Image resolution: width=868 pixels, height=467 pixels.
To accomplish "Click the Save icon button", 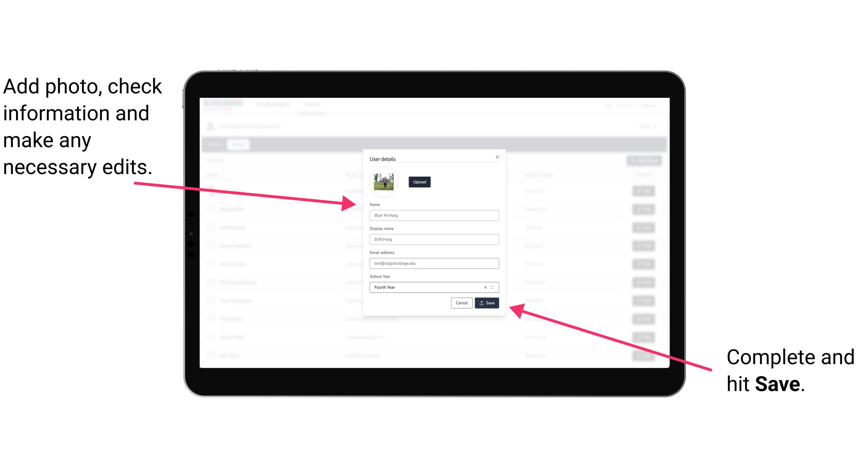I will [x=486, y=302].
